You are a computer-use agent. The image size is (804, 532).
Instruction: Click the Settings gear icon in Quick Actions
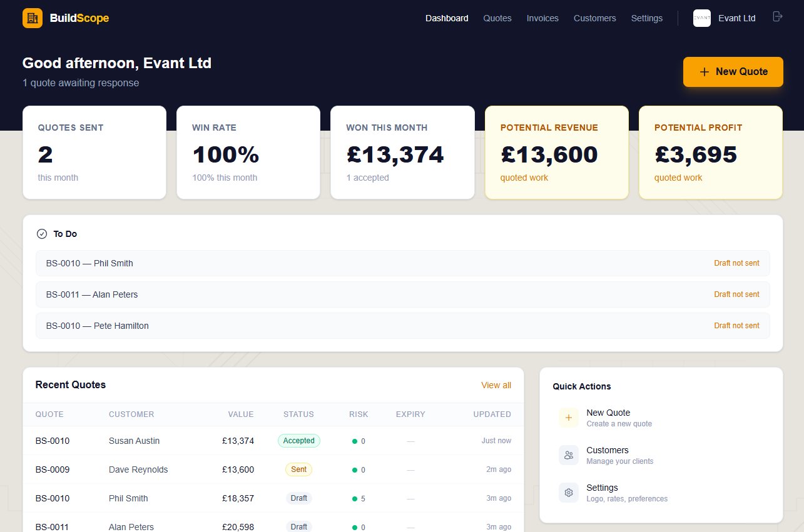point(568,493)
